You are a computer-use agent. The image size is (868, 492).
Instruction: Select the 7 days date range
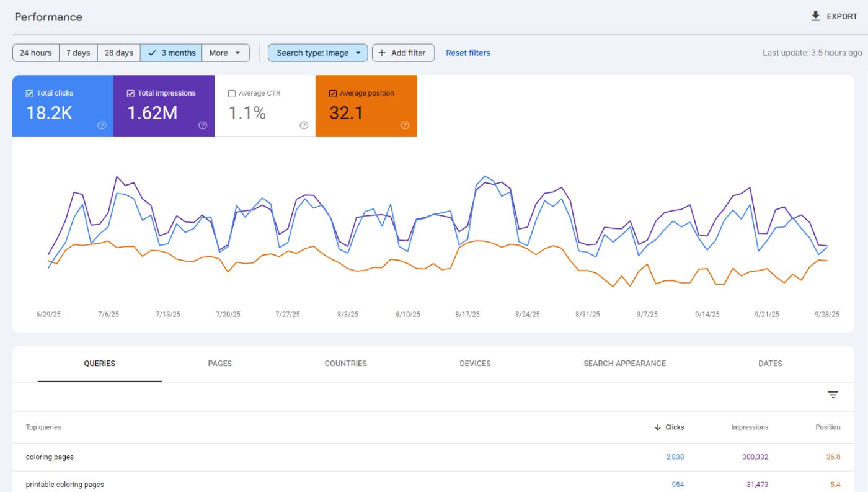[78, 53]
